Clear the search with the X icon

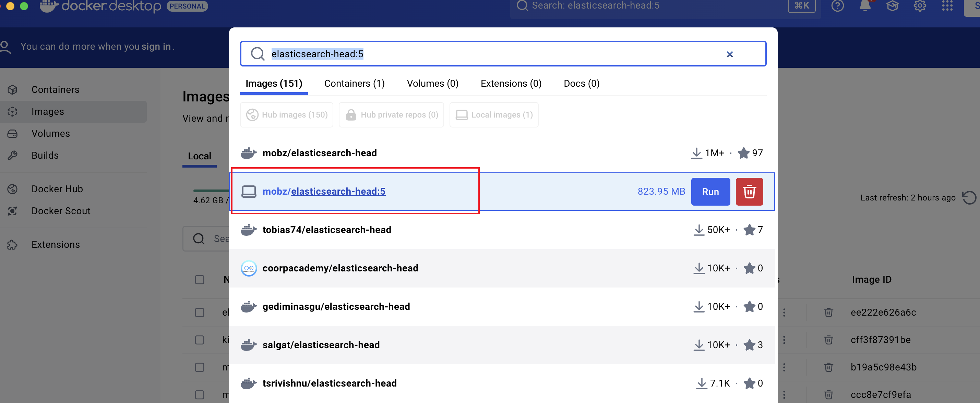[x=729, y=54]
